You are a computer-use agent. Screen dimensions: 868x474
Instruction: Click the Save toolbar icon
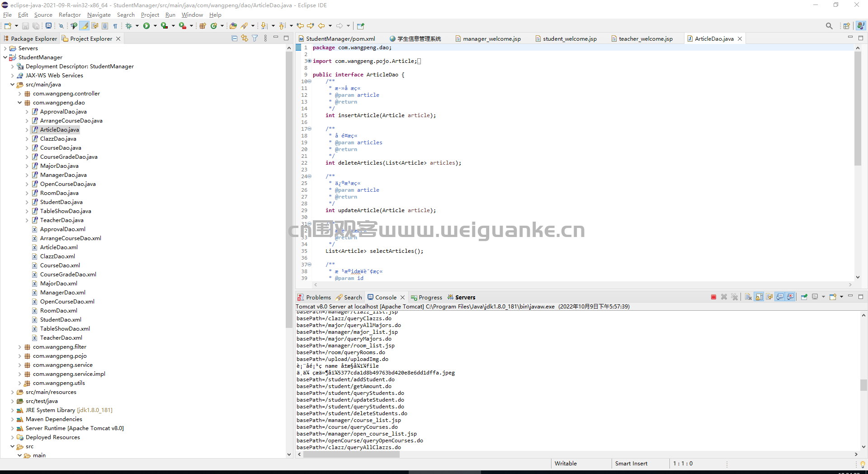tap(26, 26)
